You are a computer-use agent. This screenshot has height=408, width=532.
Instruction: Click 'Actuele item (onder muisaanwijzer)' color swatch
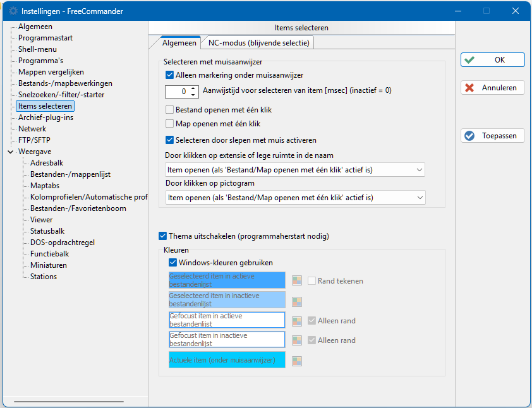227,360
